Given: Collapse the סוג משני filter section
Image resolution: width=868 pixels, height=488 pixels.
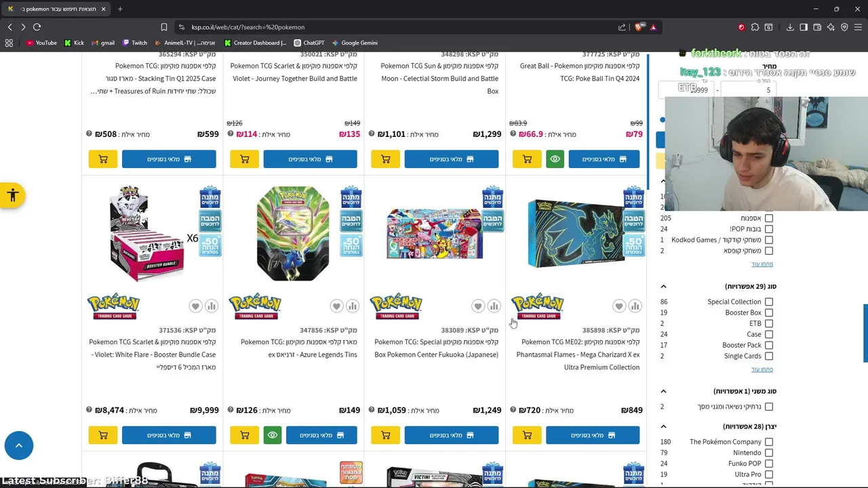Looking at the screenshot, I should 663,391.
